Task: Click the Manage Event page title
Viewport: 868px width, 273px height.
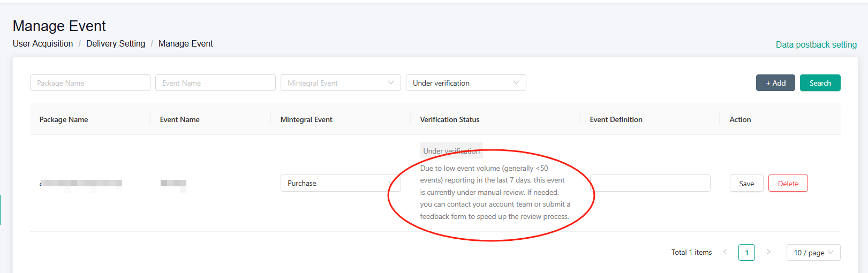Action: click(x=59, y=26)
